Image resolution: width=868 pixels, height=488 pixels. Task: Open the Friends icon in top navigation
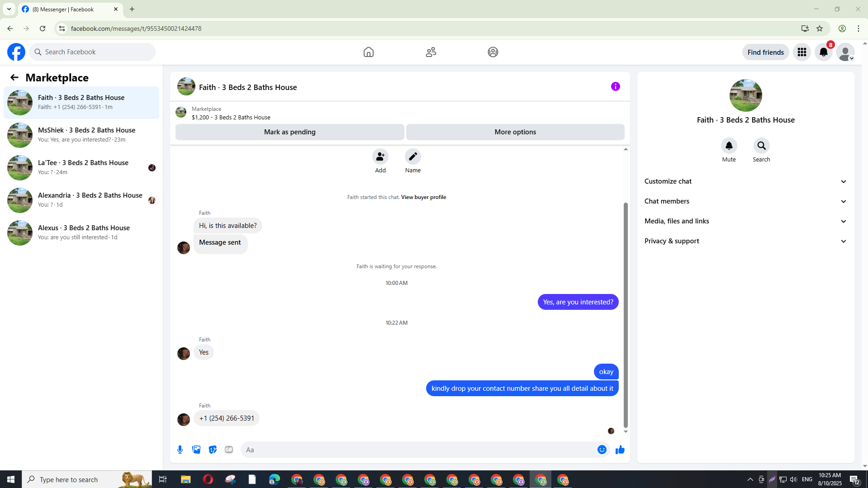tap(431, 52)
